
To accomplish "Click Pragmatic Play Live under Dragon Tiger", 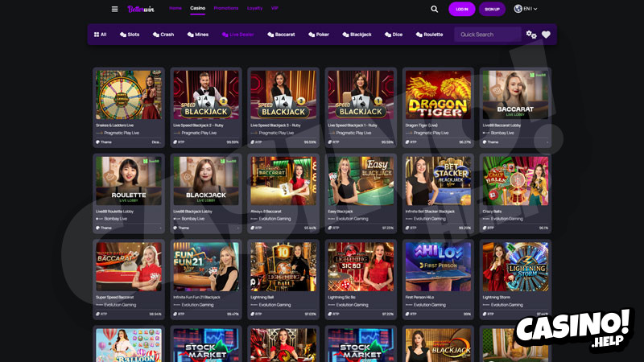I will (x=431, y=133).
